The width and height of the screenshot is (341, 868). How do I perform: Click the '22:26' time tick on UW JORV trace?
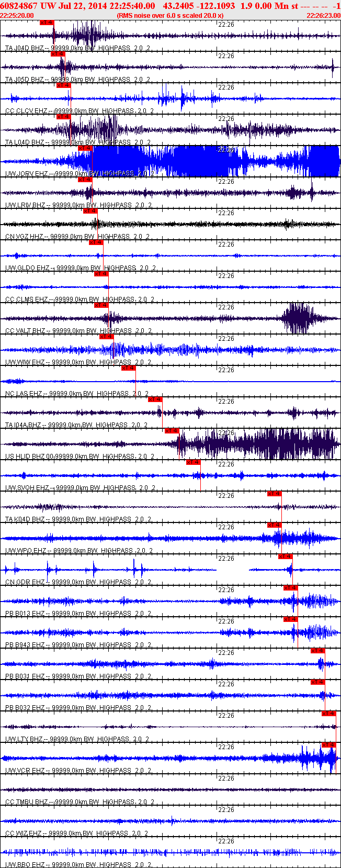click(226, 150)
